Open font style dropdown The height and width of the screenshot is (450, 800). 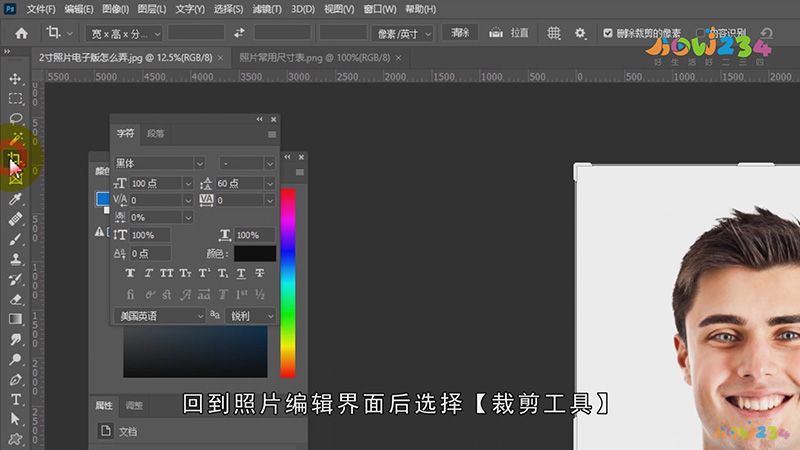pyautogui.click(x=247, y=163)
